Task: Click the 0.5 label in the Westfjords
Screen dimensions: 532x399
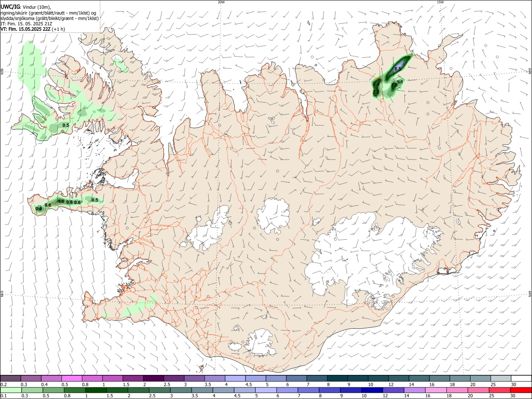Action: coord(66,125)
